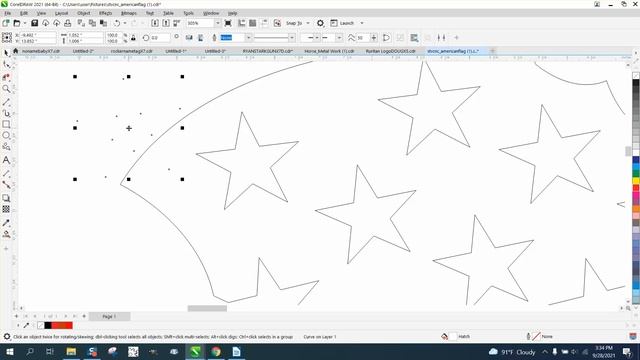Select the Crop tool
640x360 pixels.
(x=6, y=77)
